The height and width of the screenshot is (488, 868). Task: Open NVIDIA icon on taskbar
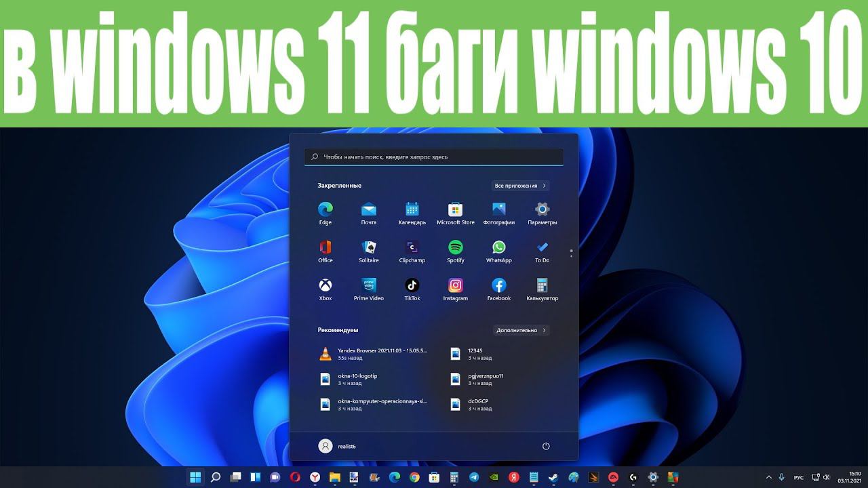pyautogui.click(x=494, y=477)
